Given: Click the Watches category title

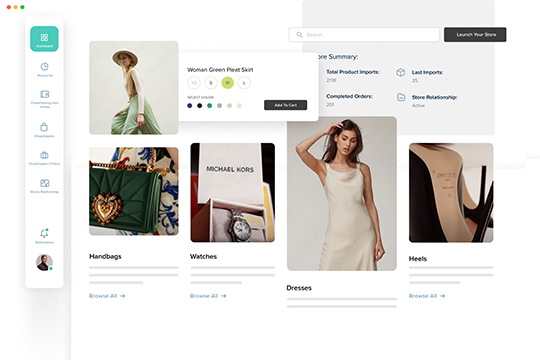Looking at the screenshot, I should point(204,256).
